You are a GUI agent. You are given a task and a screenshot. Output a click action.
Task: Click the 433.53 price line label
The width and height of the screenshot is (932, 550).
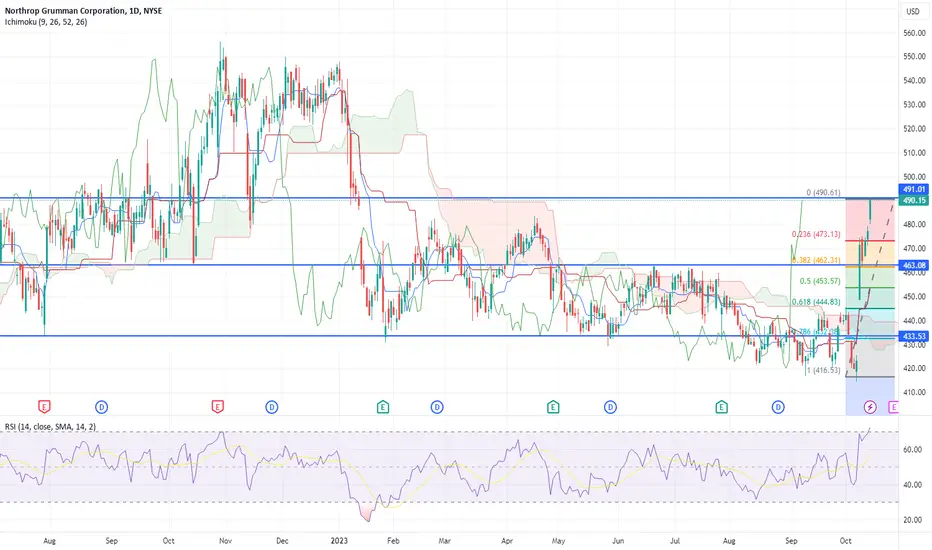(914, 336)
